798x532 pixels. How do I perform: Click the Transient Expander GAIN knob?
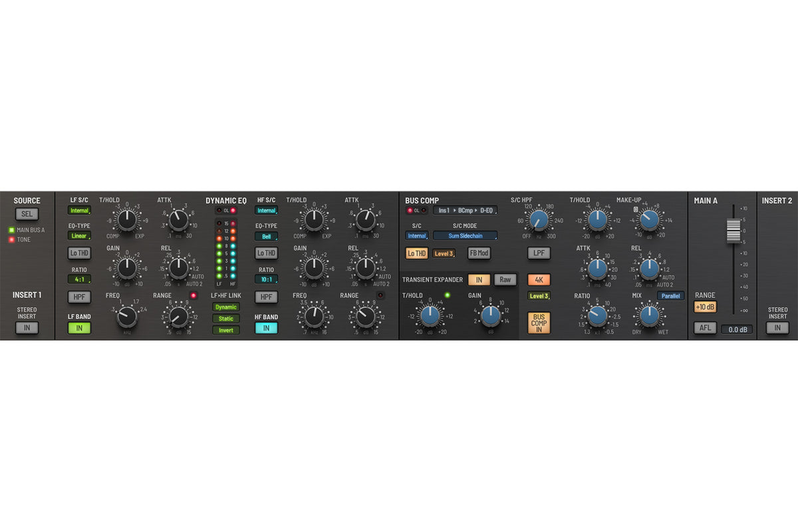click(491, 316)
